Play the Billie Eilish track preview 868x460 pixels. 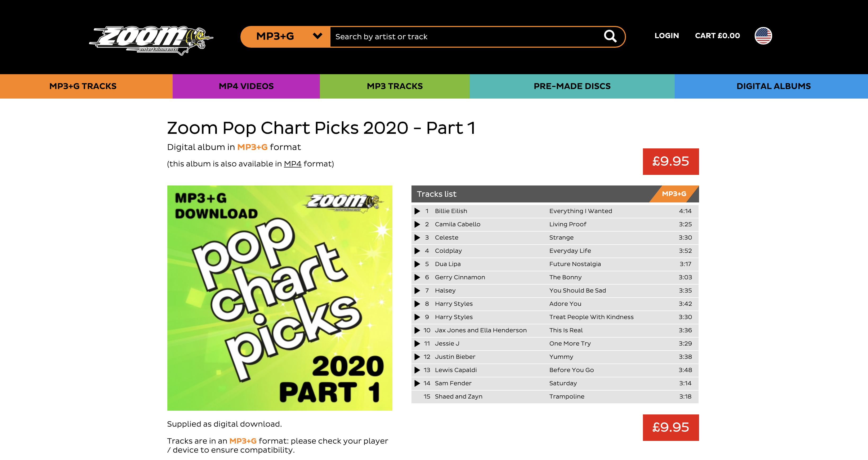click(x=417, y=211)
